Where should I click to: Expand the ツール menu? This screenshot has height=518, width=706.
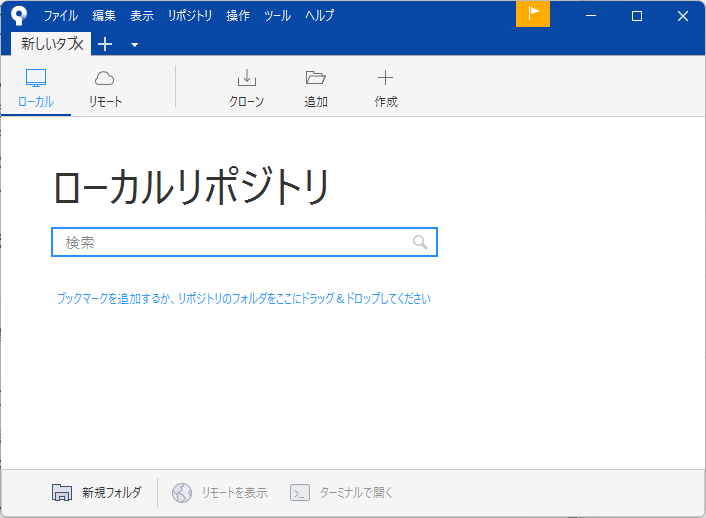pyautogui.click(x=277, y=16)
